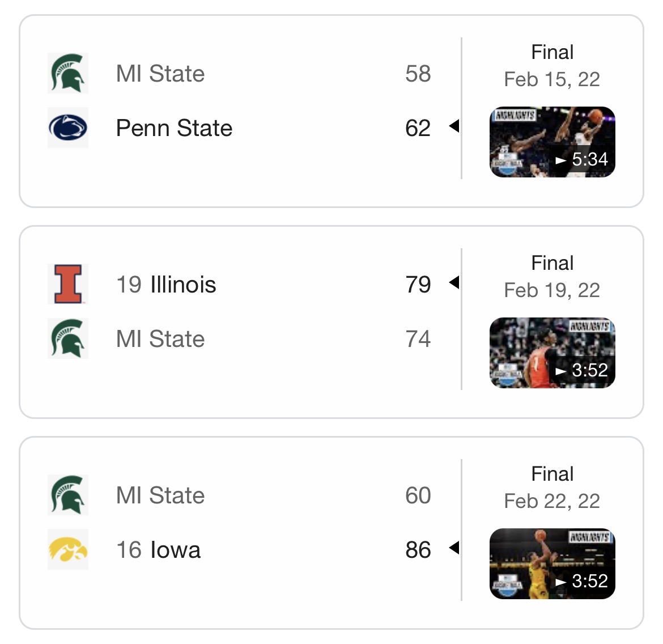This screenshot has height=644, width=663.
Task: Click Penn State's score of 62
Action: 418,128
